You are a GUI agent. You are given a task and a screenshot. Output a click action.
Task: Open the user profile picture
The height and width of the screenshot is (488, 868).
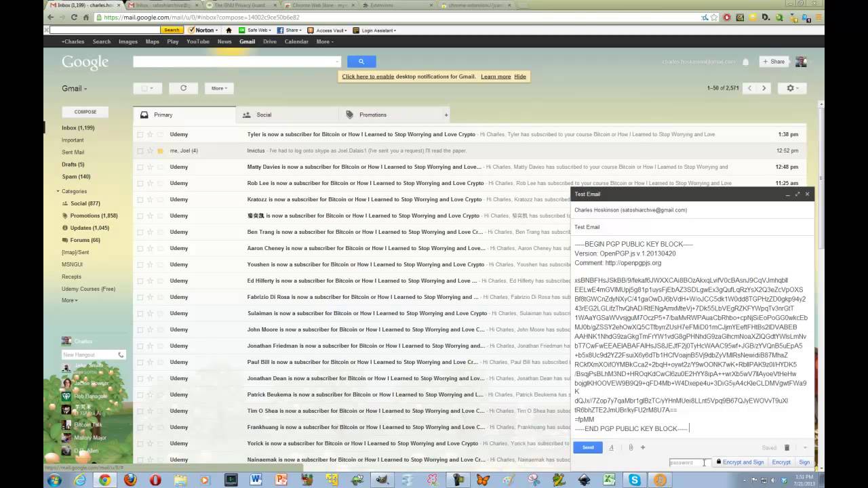click(x=801, y=62)
